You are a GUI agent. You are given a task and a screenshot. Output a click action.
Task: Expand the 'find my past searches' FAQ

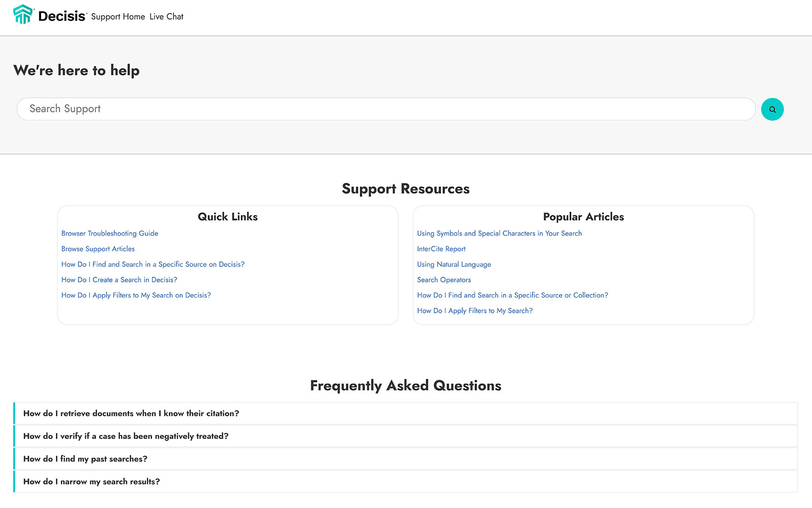(85, 459)
